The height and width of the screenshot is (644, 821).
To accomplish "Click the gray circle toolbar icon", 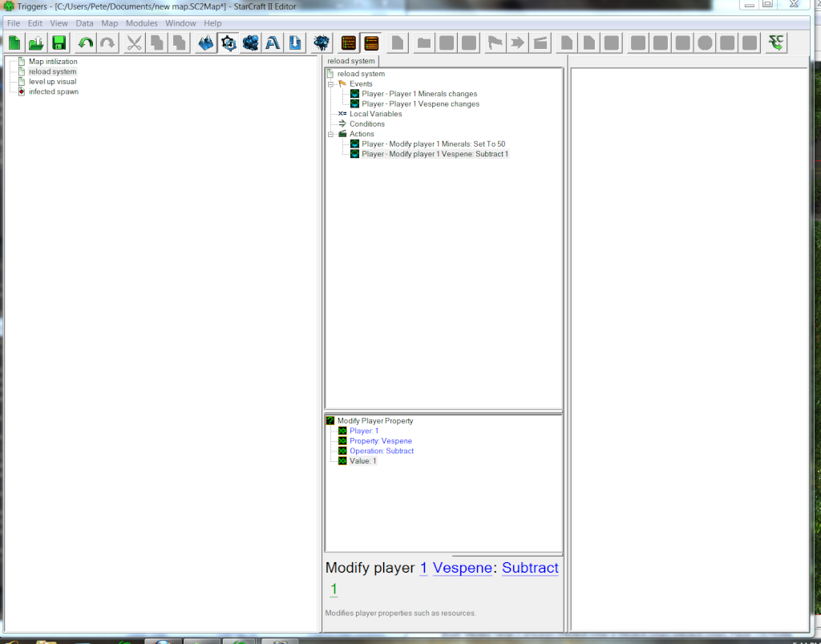I will pyautogui.click(x=705, y=43).
